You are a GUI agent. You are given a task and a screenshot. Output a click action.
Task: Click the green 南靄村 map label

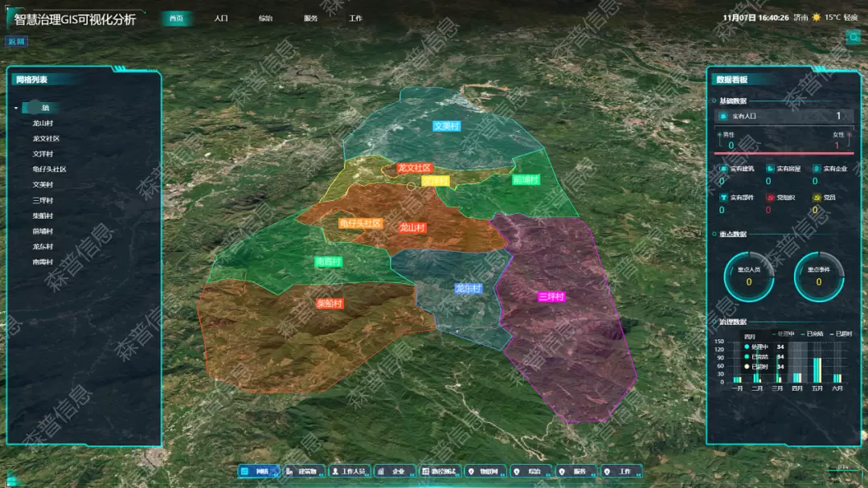(328, 261)
